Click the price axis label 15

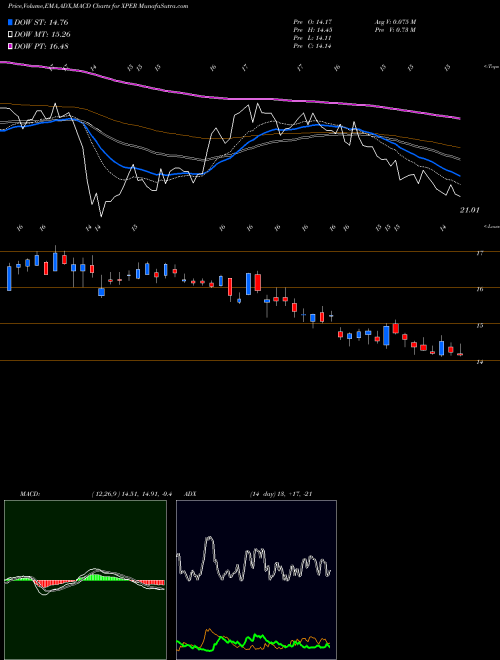pos(479,325)
